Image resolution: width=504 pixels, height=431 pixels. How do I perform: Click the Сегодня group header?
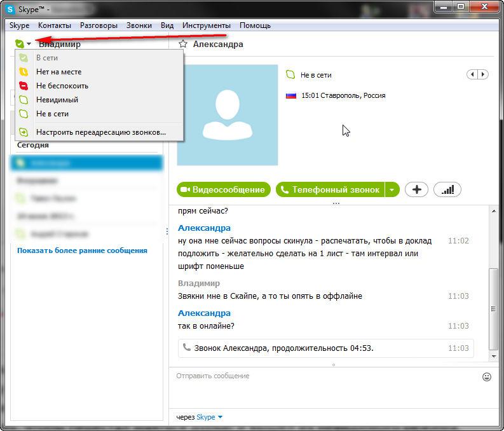(x=33, y=145)
